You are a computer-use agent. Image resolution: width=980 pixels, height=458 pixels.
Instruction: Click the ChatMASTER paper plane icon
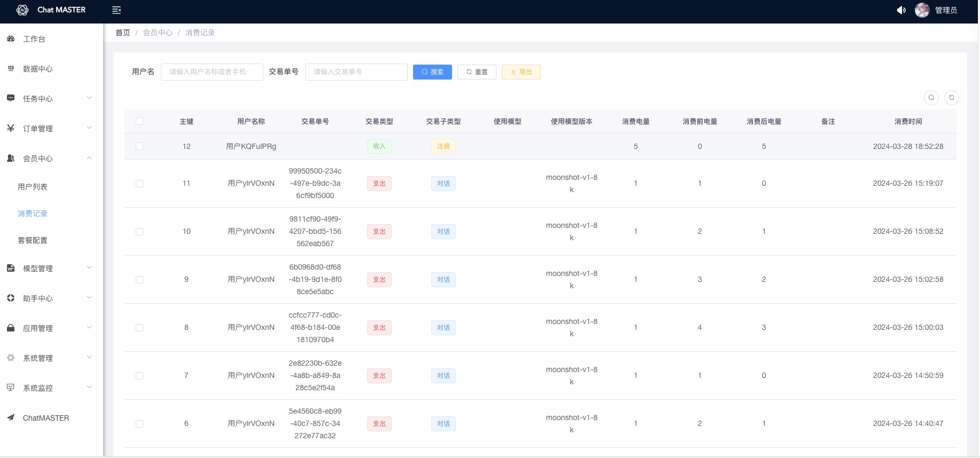tap(11, 418)
